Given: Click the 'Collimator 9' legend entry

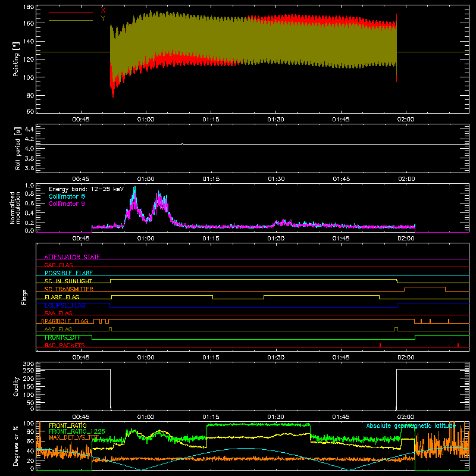Looking at the screenshot, I should point(67,203).
